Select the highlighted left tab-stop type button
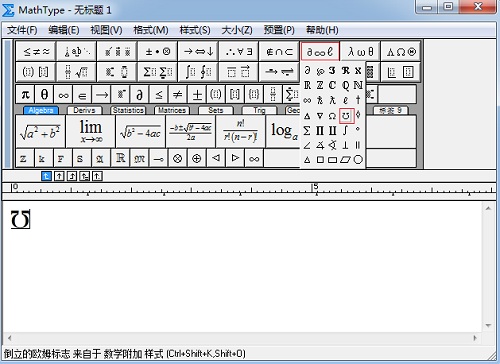Viewport: 500px width, 364px height. [x=46, y=176]
